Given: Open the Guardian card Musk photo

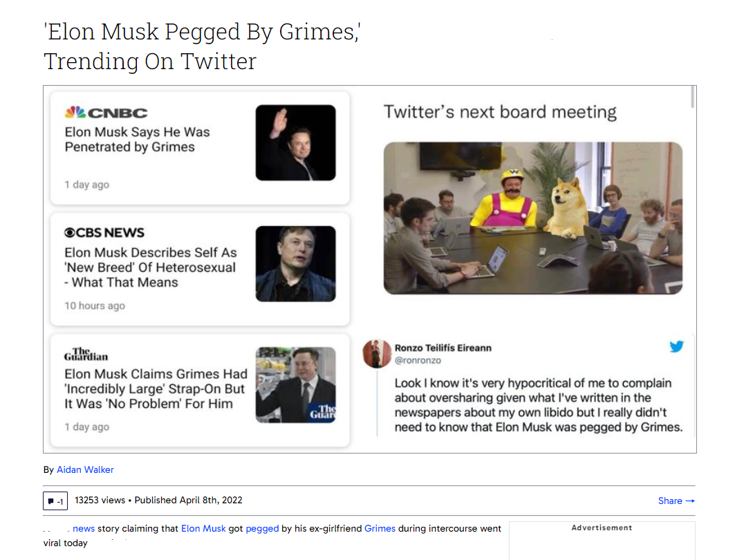Looking at the screenshot, I should pos(295,384).
